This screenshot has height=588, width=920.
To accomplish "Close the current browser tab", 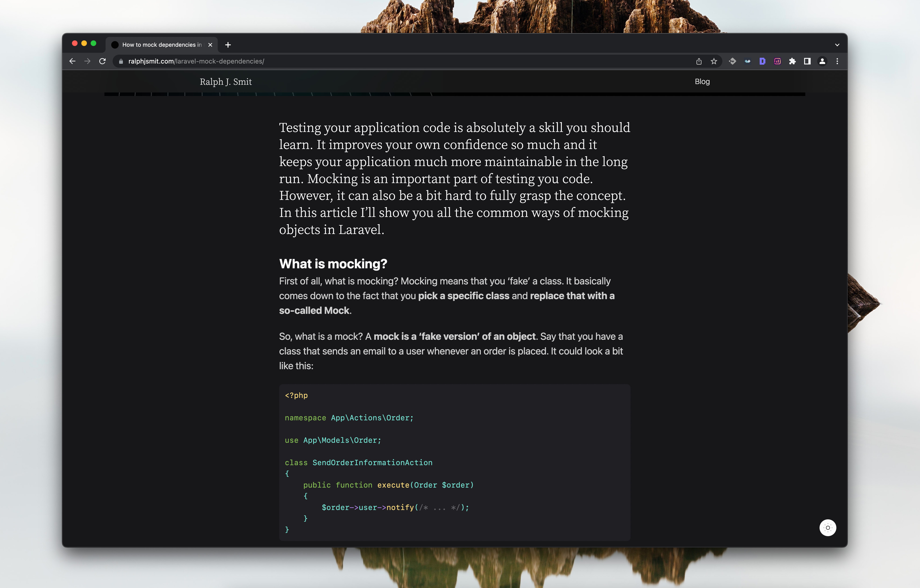I will 210,45.
